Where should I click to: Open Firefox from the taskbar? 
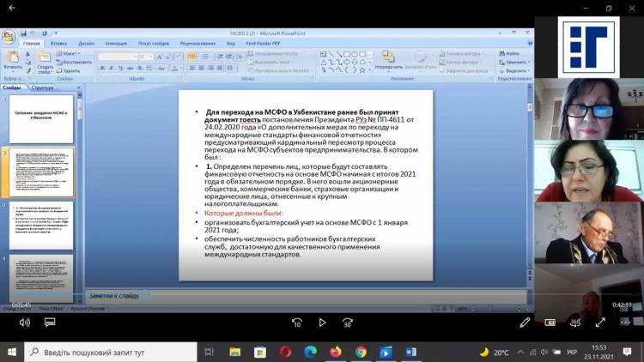click(x=335, y=352)
